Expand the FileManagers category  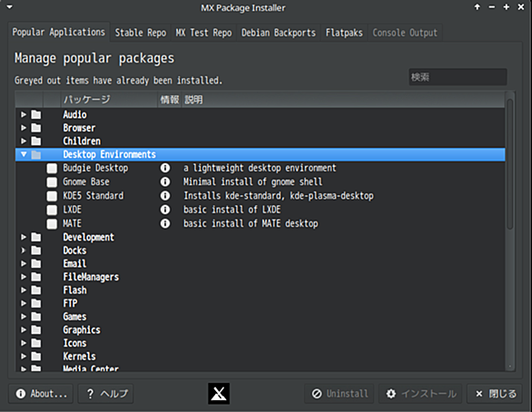click(x=24, y=277)
